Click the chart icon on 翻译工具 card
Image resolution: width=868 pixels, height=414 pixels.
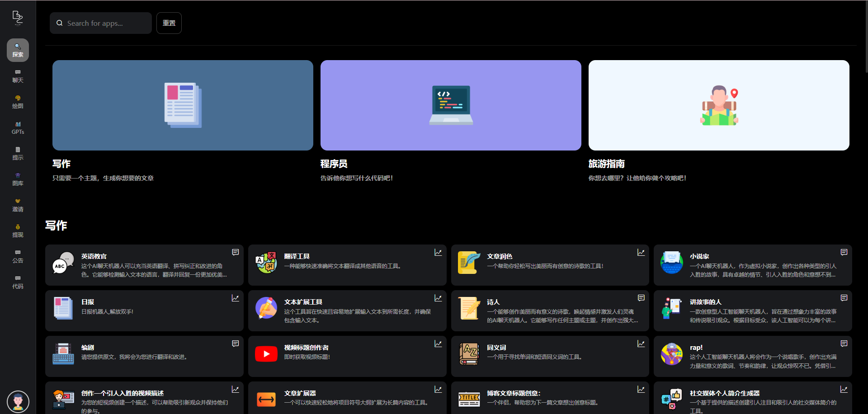[x=438, y=252]
